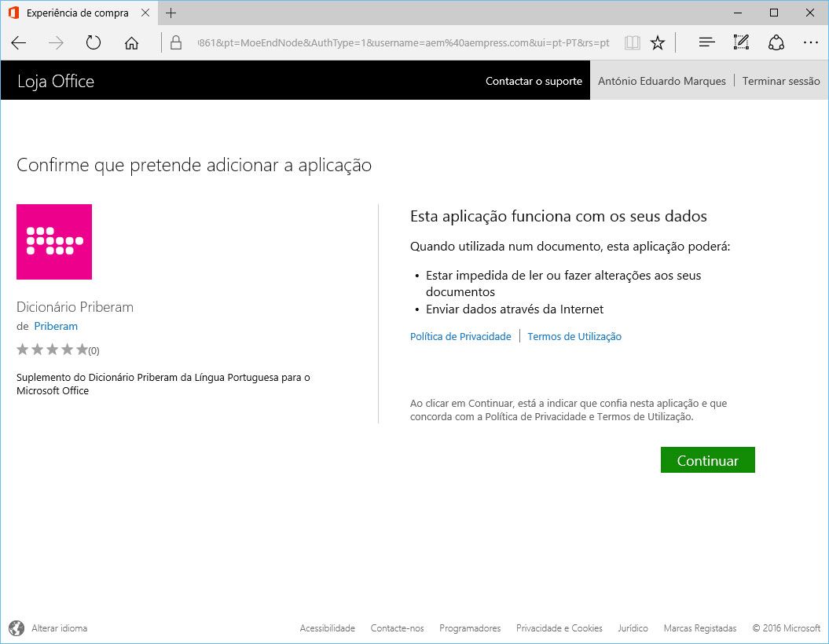Viewport: 829px width, 644px height.
Task: Open reading view book icon
Action: pyautogui.click(x=632, y=43)
